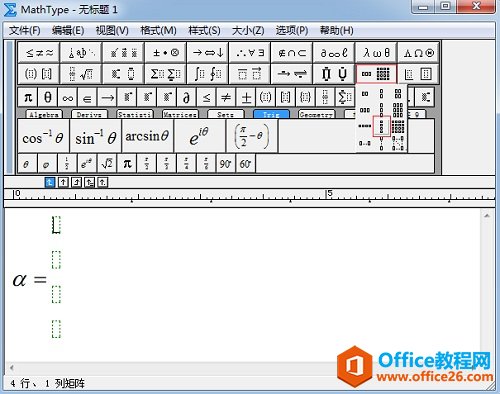The width and height of the screenshot is (500, 394).
Task: Select the right-justified tab stop type
Action: 76,182
